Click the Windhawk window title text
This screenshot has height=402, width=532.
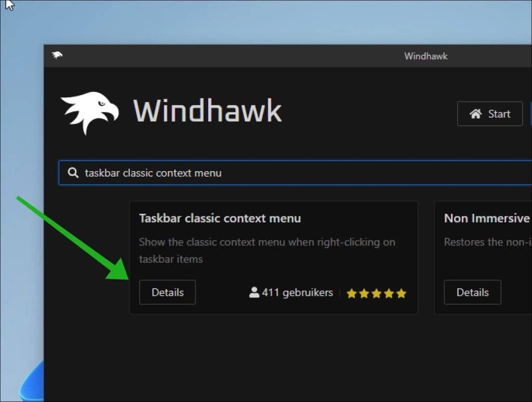click(x=426, y=56)
